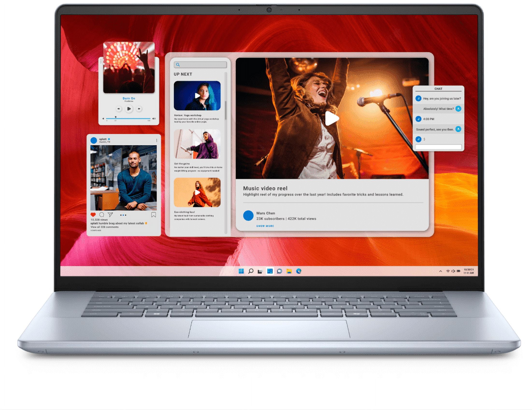532x410 pixels.
Task: Click View all 328 comments link
Action: pos(105,227)
